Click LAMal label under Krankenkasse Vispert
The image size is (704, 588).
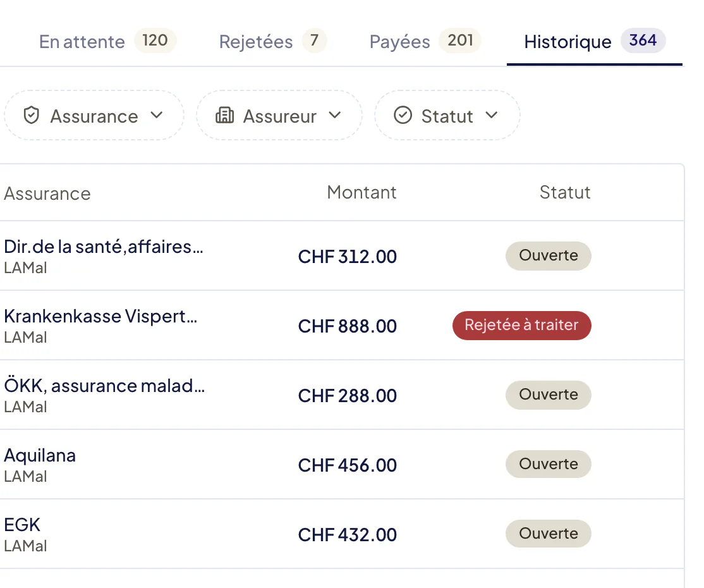click(x=25, y=338)
